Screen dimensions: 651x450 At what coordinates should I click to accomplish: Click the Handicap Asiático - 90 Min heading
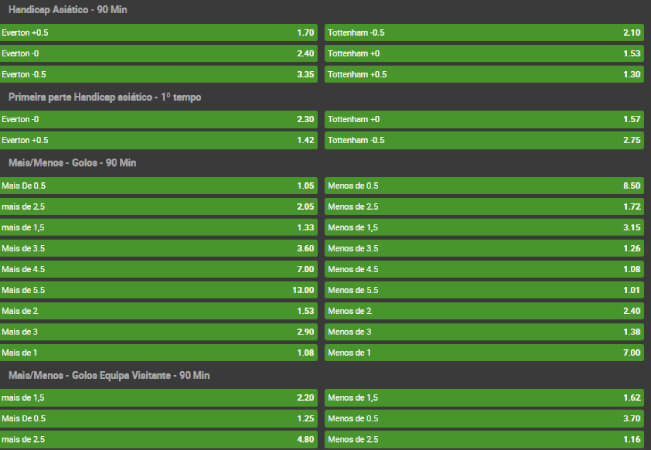[68, 10]
